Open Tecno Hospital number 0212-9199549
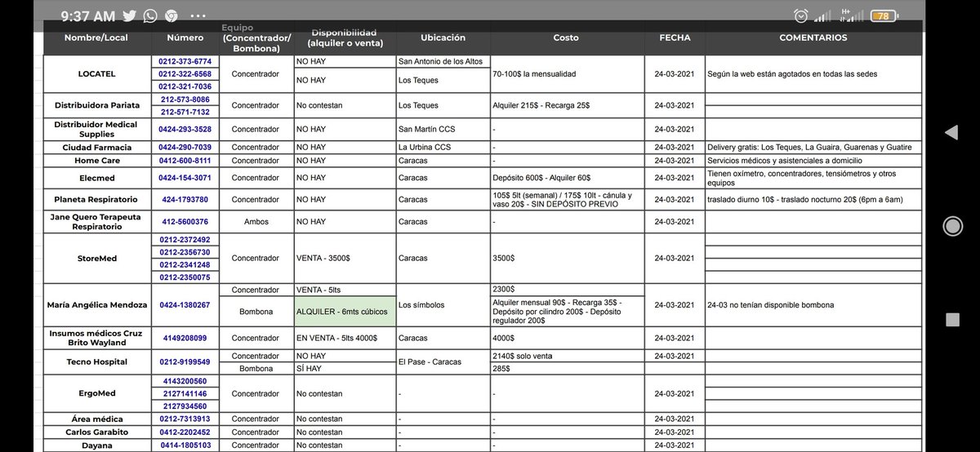The width and height of the screenshot is (980, 452). coord(185,362)
